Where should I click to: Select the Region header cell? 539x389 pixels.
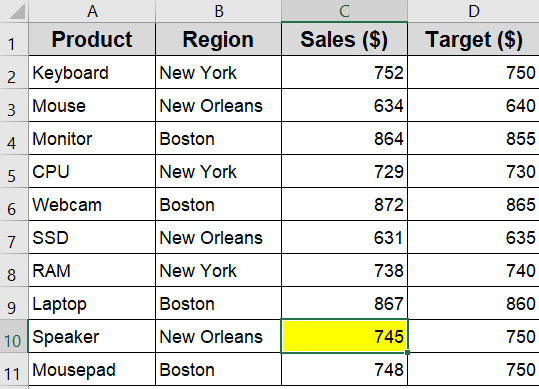click(218, 39)
